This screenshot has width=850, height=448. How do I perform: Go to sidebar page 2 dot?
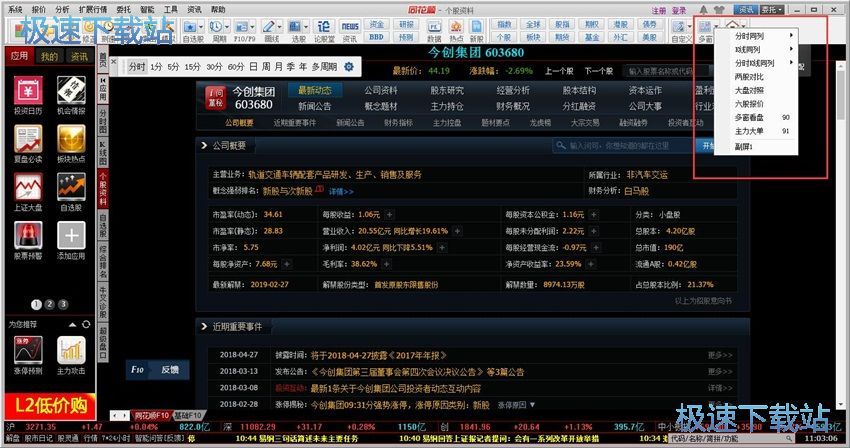tap(49, 304)
